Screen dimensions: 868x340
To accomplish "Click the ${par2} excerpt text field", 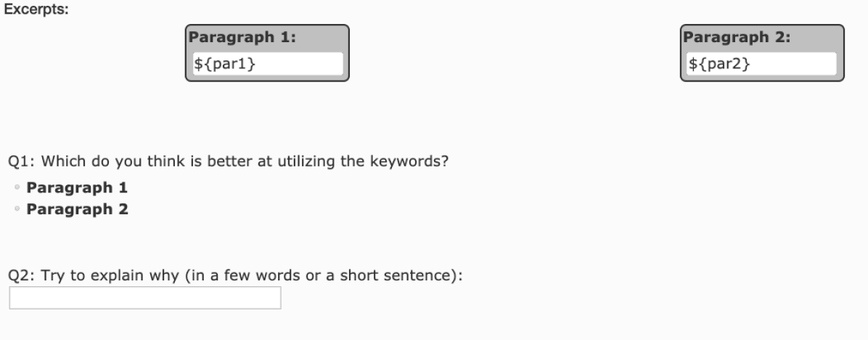I will tap(762, 64).
